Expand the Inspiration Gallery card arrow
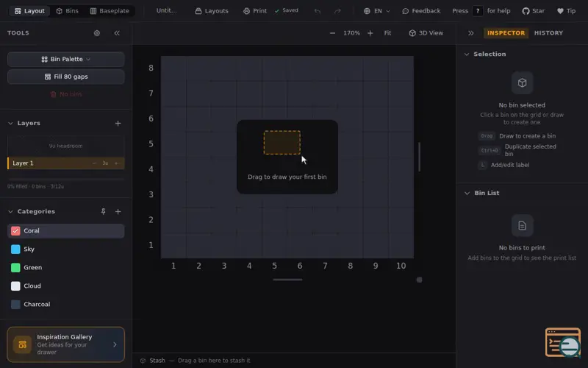Image resolution: width=588 pixels, height=368 pixels. click(x=115, y=344)
